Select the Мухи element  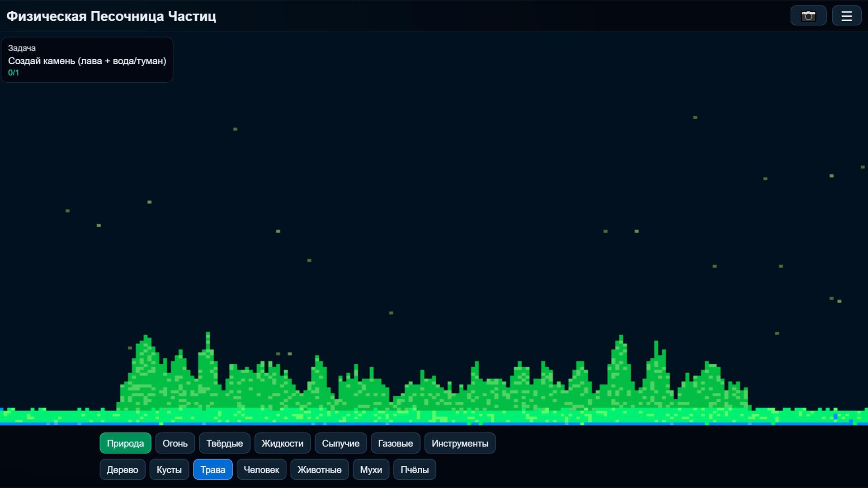tap(371, 469)
